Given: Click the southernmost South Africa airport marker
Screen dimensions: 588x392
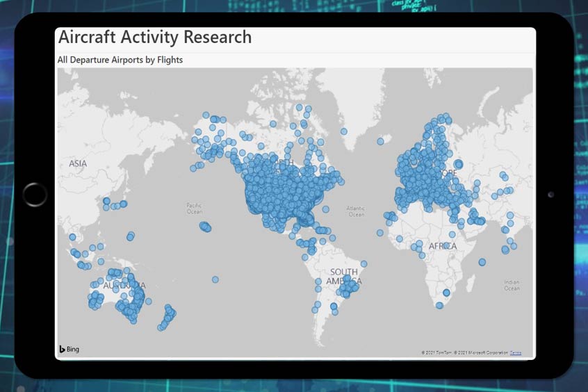Looking at the screenshot, I should (439, 305).
